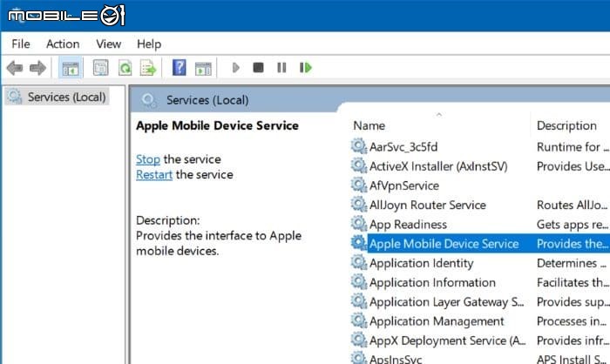
Task: Open the File menu
Action: [x=21, y=44]
